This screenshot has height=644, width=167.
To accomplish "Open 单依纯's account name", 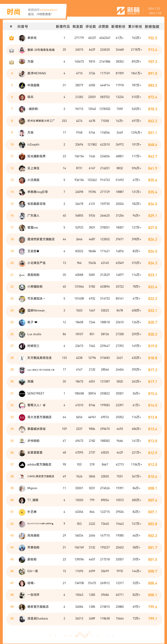I will tap(32, 38).
